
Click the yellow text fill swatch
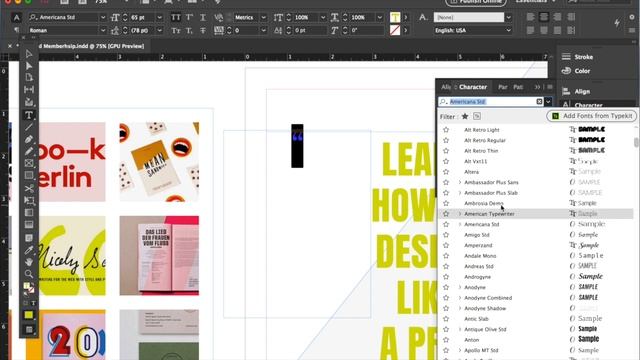pyautogui.click(x=395, y=17)
